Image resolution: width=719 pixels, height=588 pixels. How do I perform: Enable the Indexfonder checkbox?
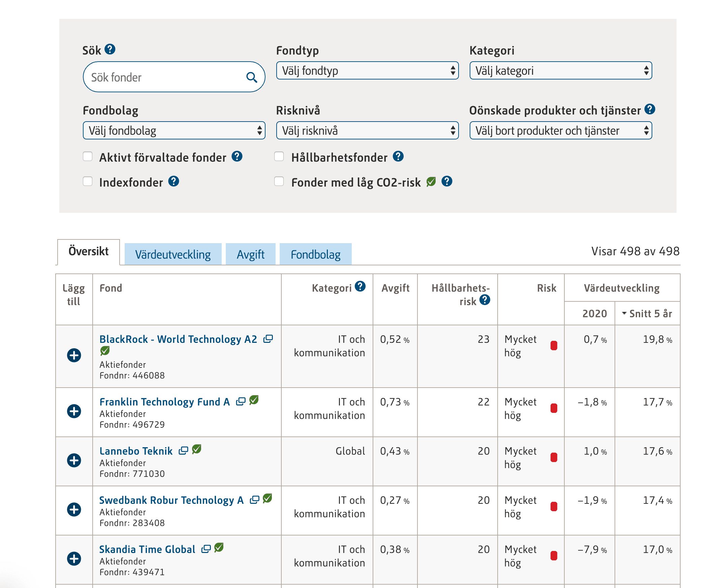tap(88, 181)
